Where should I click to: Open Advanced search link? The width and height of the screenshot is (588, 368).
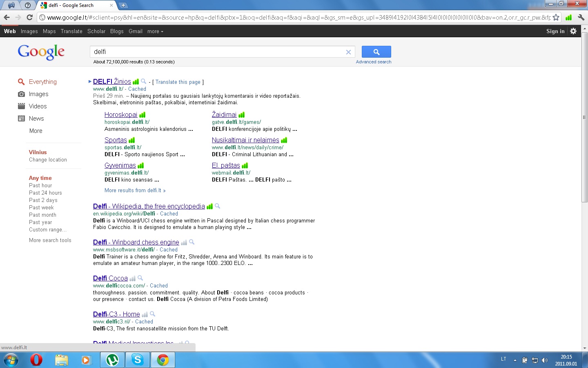click(x=374, y=62)
